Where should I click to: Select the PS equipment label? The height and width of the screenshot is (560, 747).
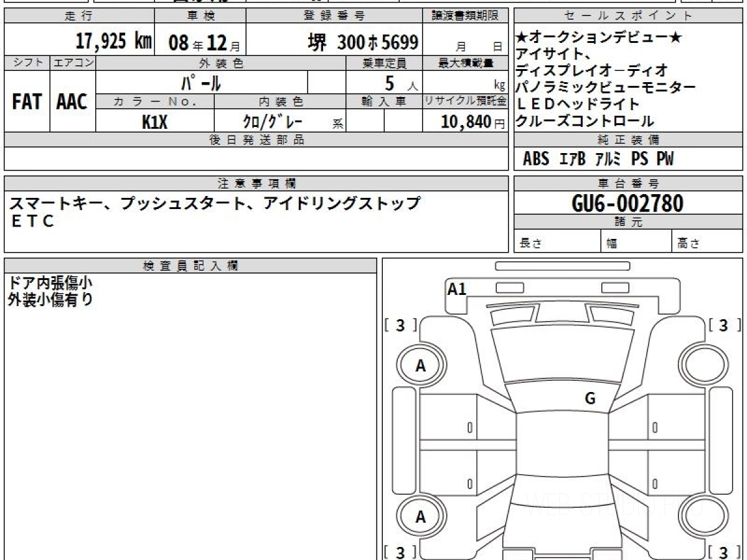coord(640,160)
